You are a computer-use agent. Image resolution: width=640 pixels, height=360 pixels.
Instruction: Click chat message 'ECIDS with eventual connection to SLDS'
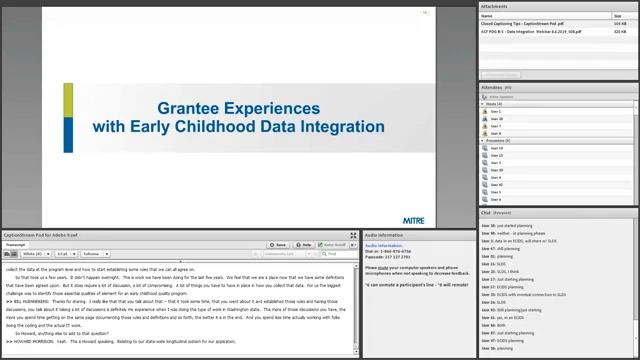531,294
